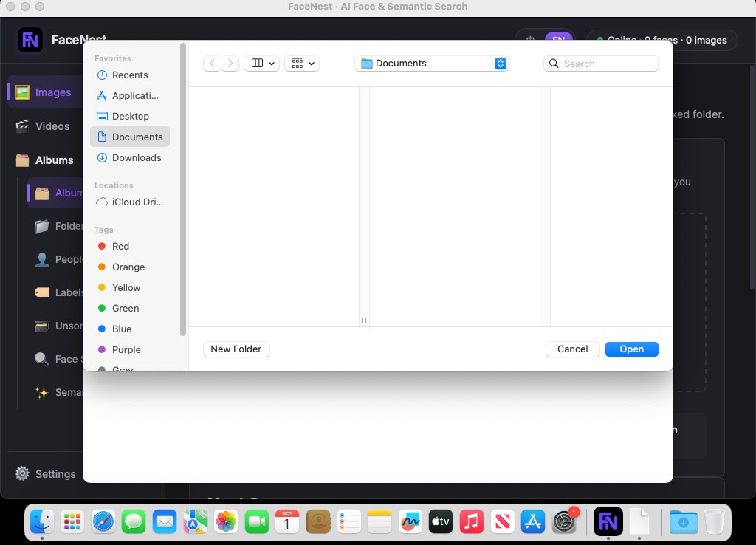
Task: Open Messages from the Dock
Action: point(134,521)
